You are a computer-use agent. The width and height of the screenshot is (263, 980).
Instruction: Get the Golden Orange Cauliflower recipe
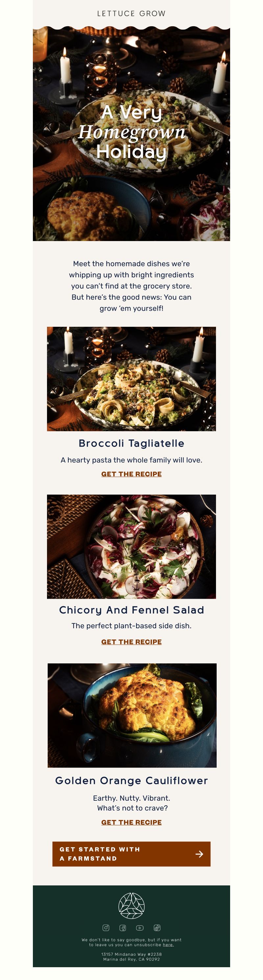pos(131,822)
